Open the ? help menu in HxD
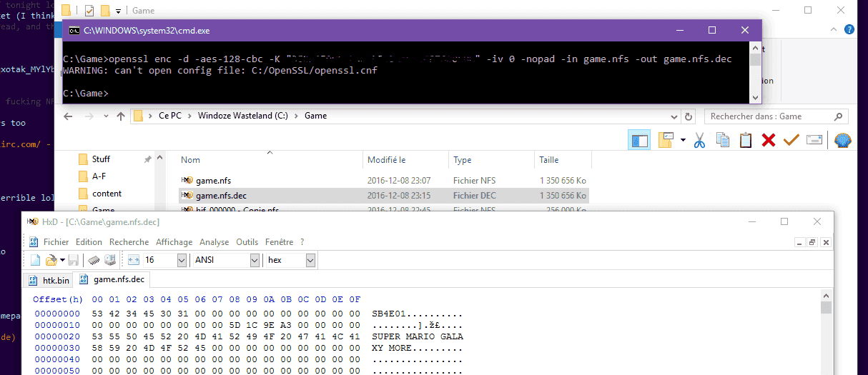 (x=302, y=242)
